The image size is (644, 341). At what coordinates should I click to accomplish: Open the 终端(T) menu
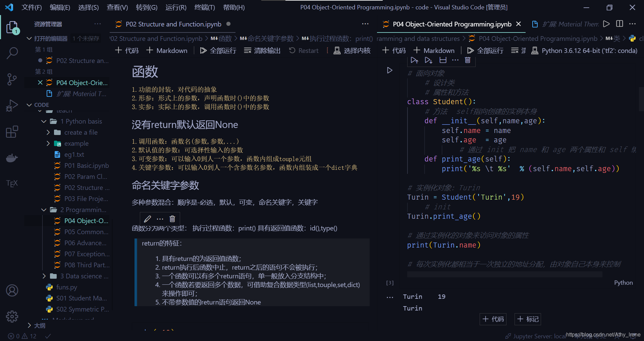pos(204,7)
